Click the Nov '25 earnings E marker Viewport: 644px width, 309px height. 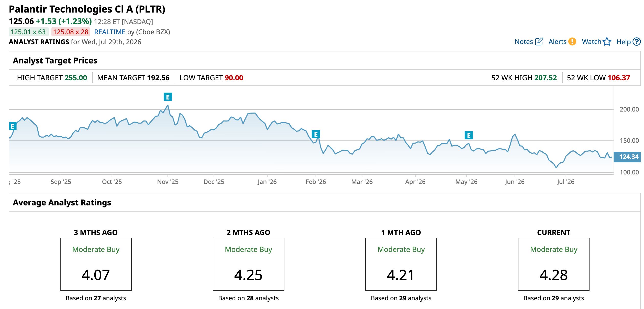tap(168, 97)
